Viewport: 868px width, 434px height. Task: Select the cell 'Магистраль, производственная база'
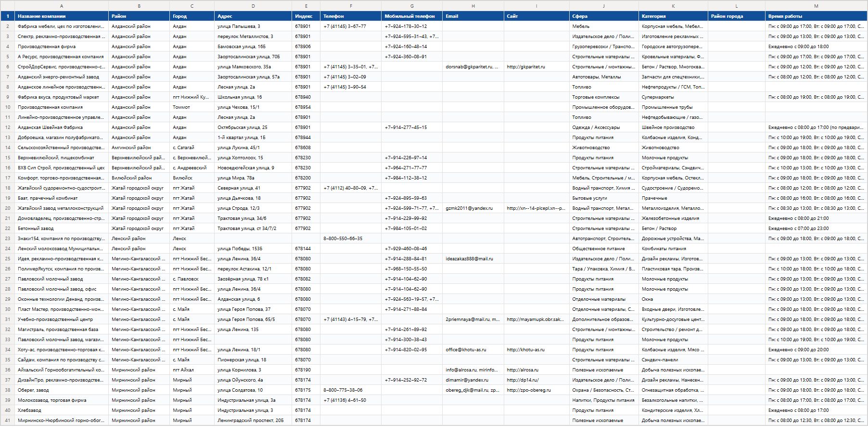tap(62, 330)
